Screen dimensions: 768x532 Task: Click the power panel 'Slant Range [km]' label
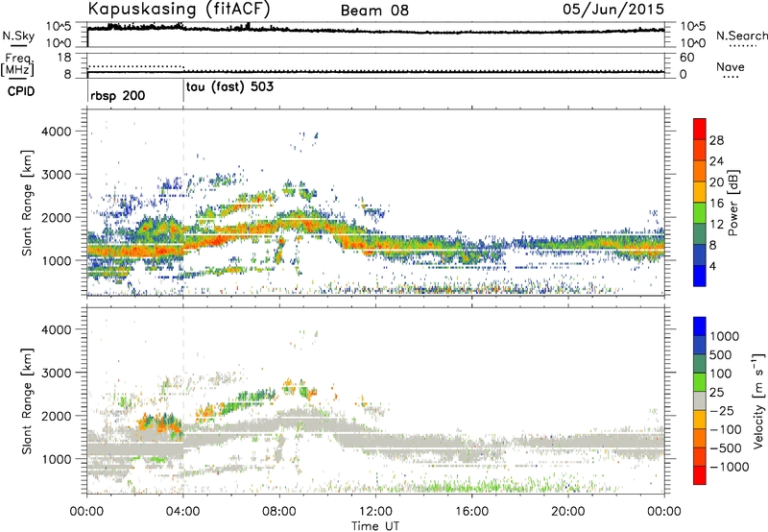coord(27,203)
